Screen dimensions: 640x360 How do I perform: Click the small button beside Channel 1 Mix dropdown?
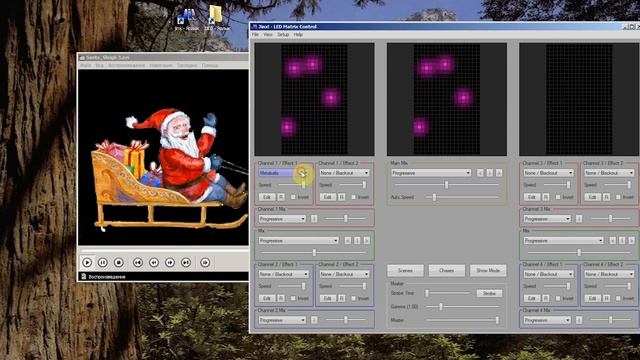(x=314, y=219)
